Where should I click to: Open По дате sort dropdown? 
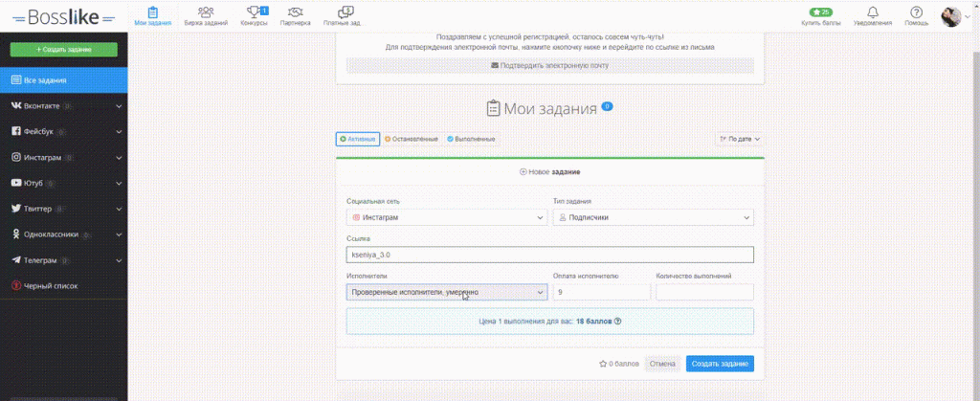(740, 139)
